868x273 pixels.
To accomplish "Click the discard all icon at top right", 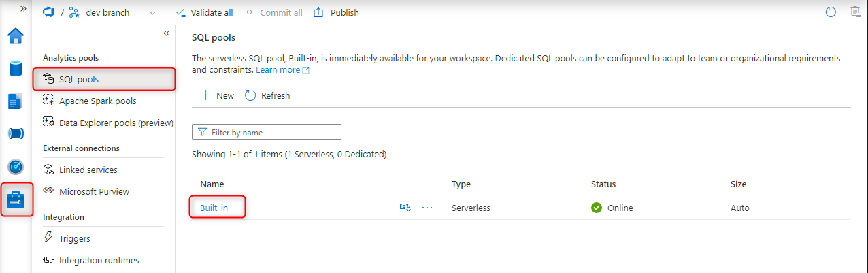I will click(855, 12).
